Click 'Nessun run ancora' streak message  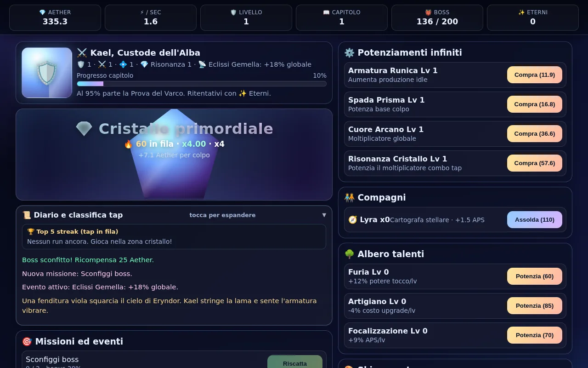point(100,241)
